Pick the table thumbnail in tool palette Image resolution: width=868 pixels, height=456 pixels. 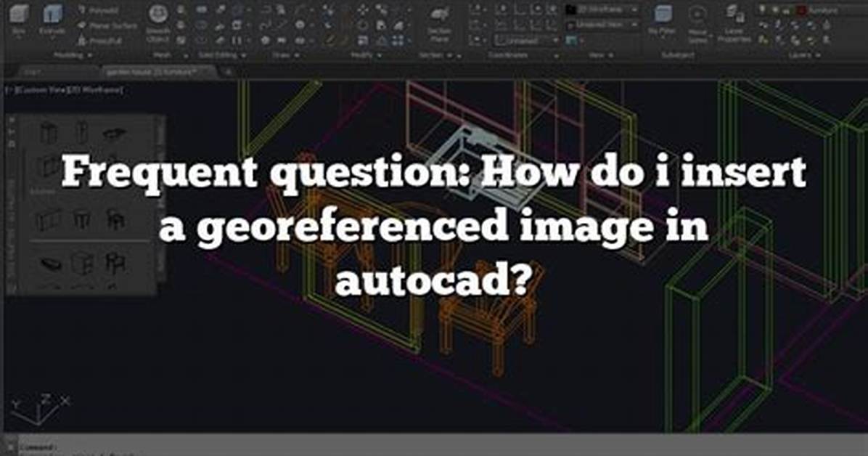click(81, 219)
